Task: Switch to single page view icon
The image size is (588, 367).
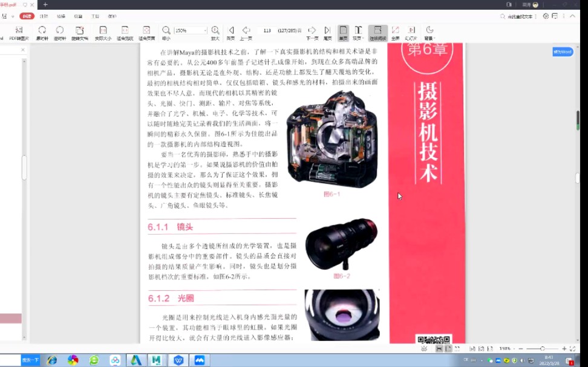Action: [342, 29]
